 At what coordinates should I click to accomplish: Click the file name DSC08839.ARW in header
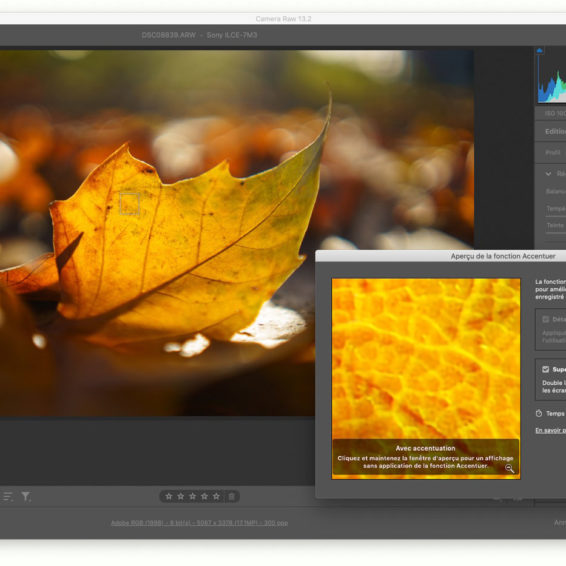pos(169,35)
